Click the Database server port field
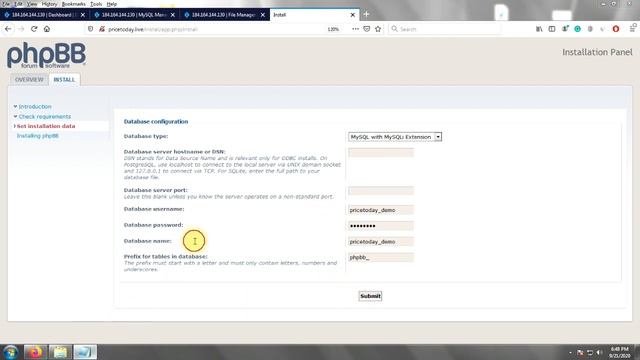Image resolution: width=640 pixels, height=360 pixels. tap(380, 191)
